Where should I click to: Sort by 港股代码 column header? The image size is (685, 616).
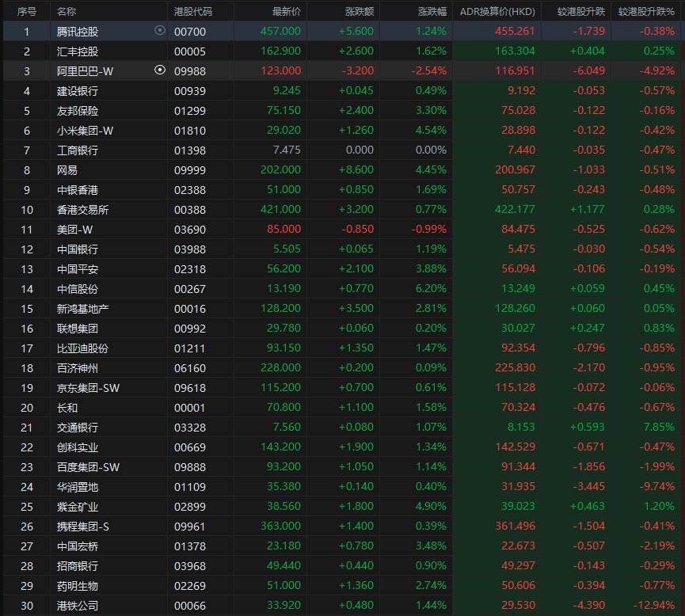click(193, 11)
